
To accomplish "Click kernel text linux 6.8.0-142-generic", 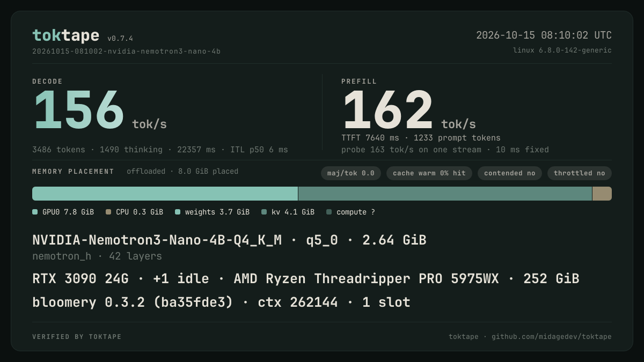I will tap(562, 50).
